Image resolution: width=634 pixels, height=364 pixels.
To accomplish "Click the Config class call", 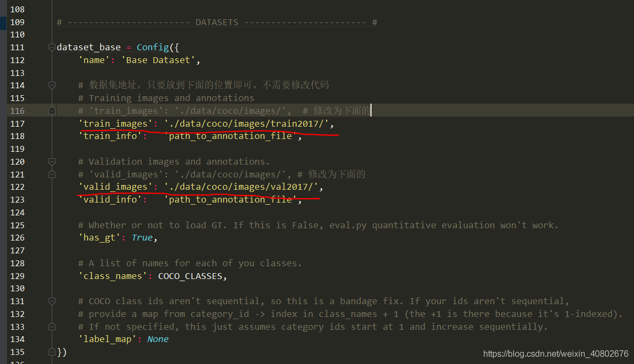I will pyautogui.click(x=152, y=48).
